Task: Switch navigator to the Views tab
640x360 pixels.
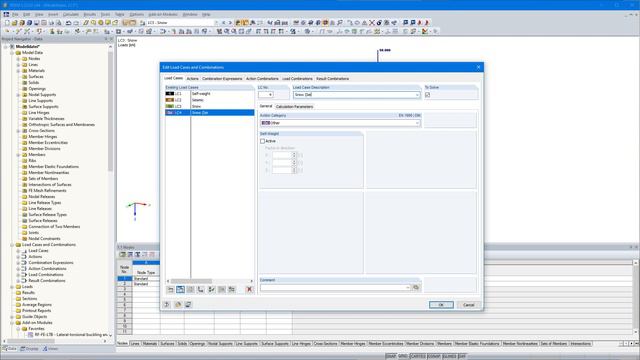Action: pyautogui.click(x=51, y=349)
